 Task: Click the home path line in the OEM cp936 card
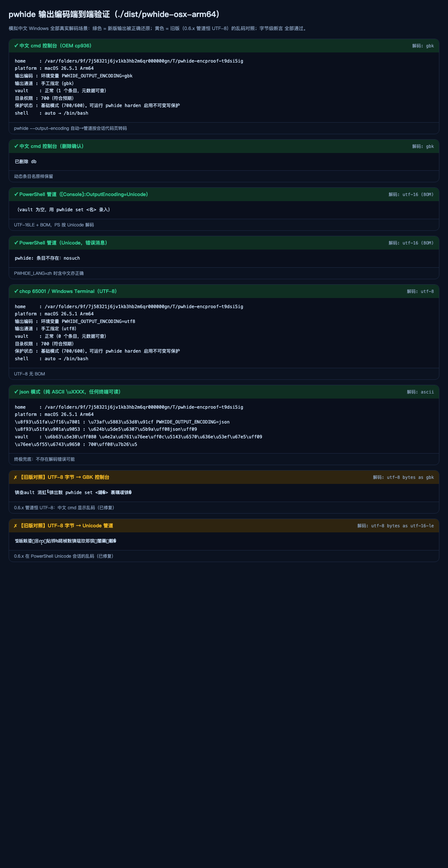129,61
